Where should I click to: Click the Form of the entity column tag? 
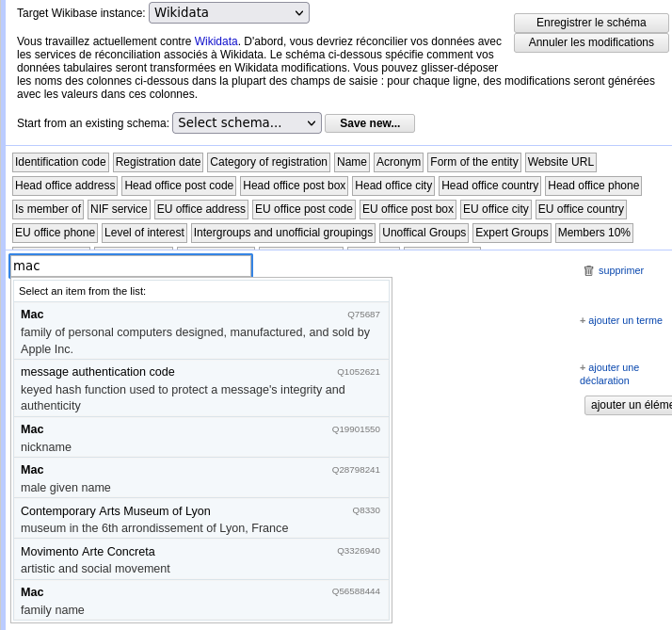click(474, 162)
